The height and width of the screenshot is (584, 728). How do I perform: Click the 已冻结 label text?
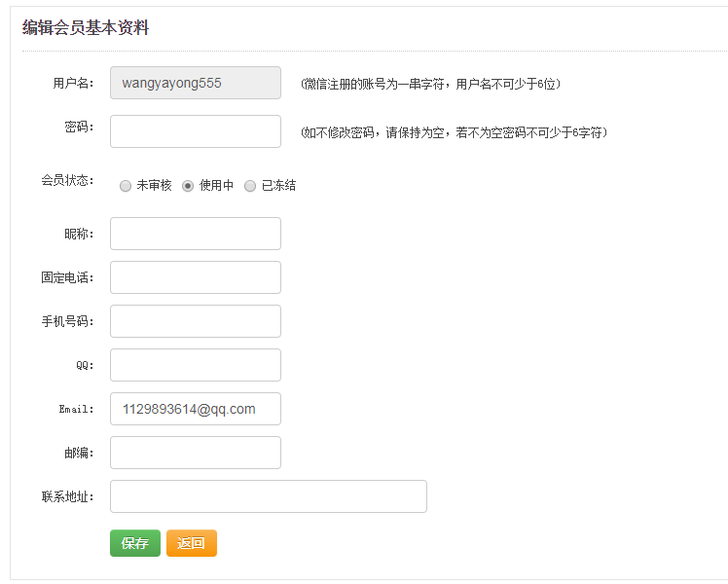point(278,185)
